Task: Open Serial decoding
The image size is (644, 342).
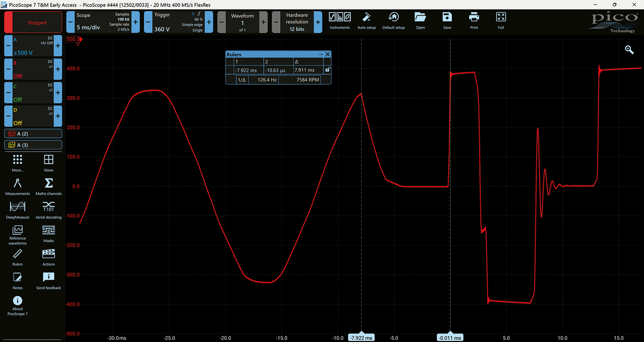Action: [49, 210]
